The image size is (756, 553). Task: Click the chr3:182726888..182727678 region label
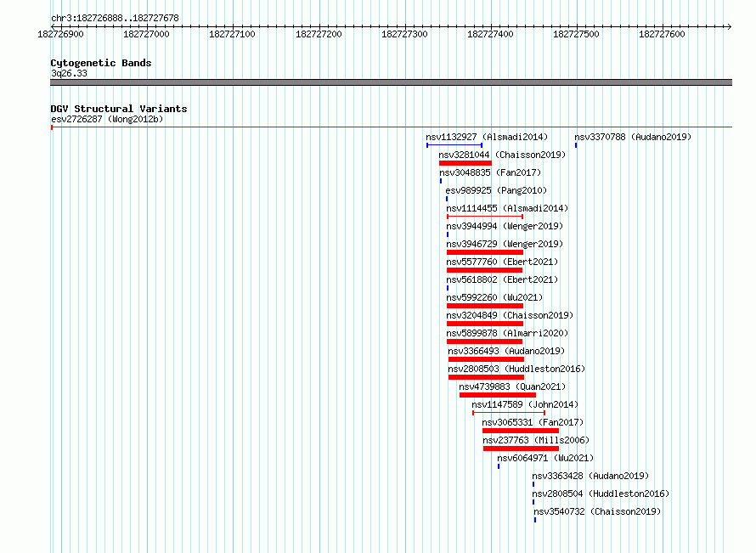pyautogui.click(x=115, y=18)
